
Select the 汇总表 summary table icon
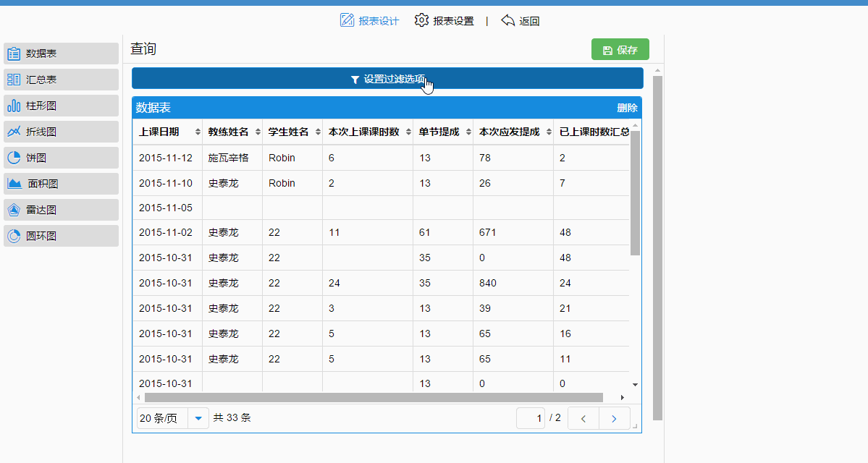14,80
